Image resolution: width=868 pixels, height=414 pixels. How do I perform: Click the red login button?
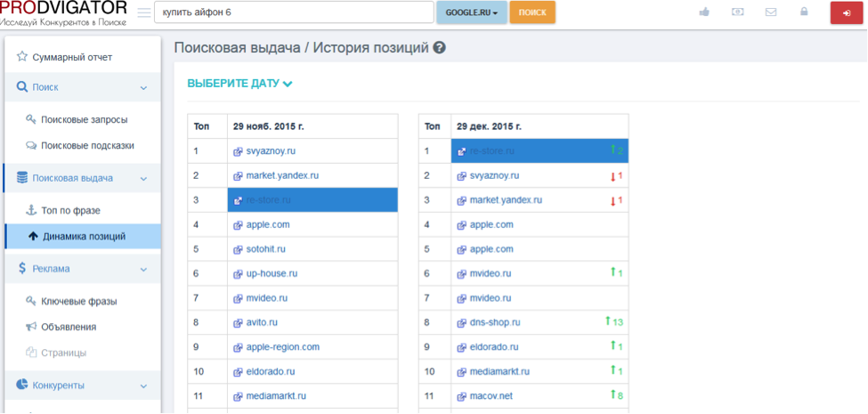tap(846, 12)
